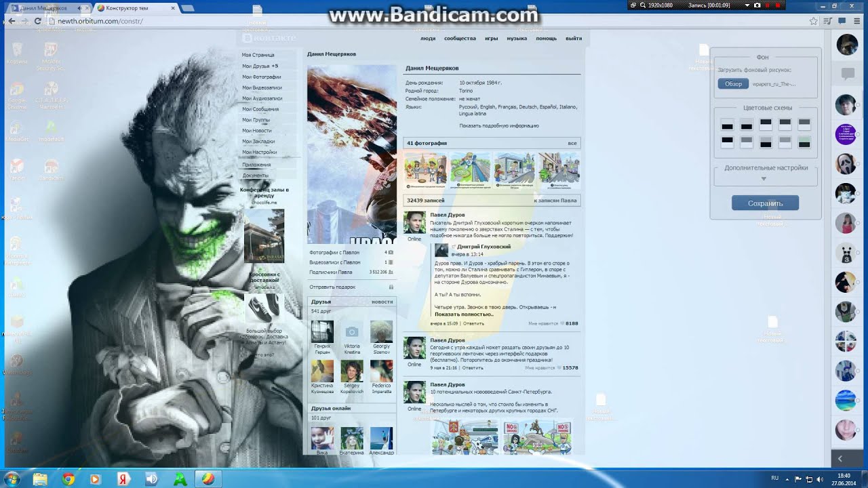Collapse the right sidebar with the bottom arrow
This screenshot has width=868, height=488.
[841, 459]
